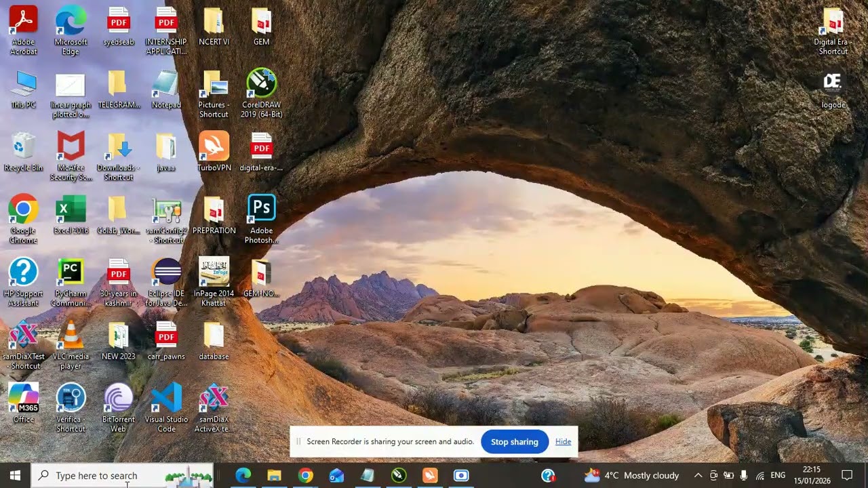868x488 pixels.
Task: Select the syedseab PDF file
Action: tap(119, 27)
